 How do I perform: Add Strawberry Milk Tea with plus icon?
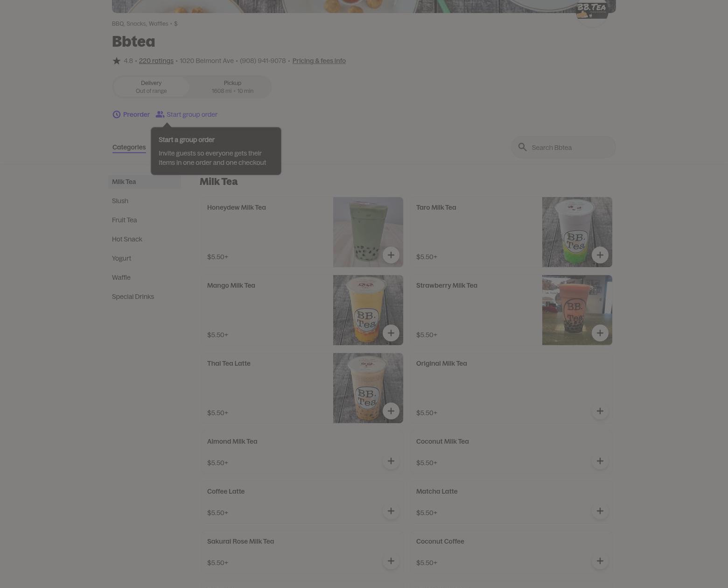600,333
